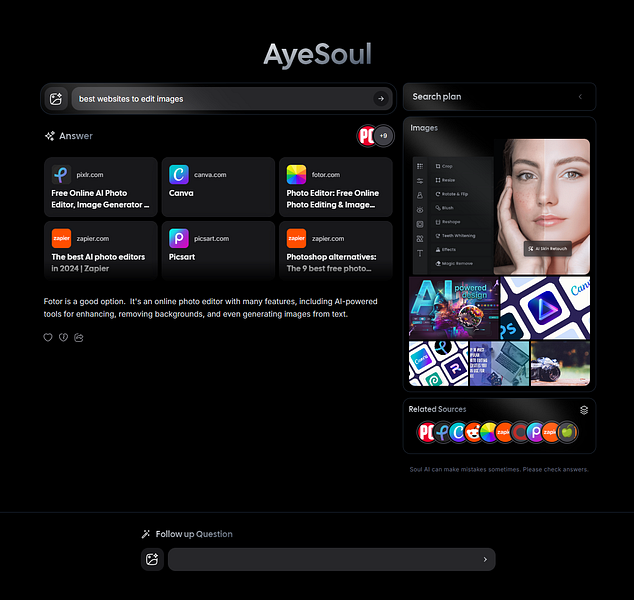Click the red circle icon in Related Sources
The width and height of the screenshot is (634, 600).
tap(520, 432)
